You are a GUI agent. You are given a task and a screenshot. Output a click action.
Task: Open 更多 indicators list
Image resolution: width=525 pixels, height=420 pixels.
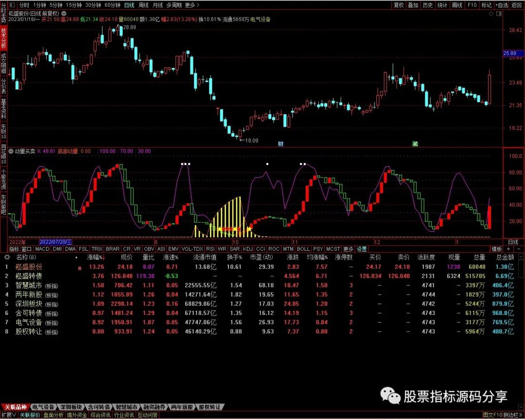[x=348, y=249]
